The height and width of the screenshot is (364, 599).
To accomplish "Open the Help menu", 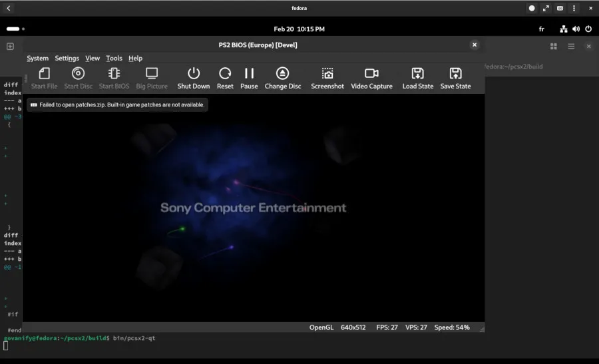I will click(x=135, y=59).
